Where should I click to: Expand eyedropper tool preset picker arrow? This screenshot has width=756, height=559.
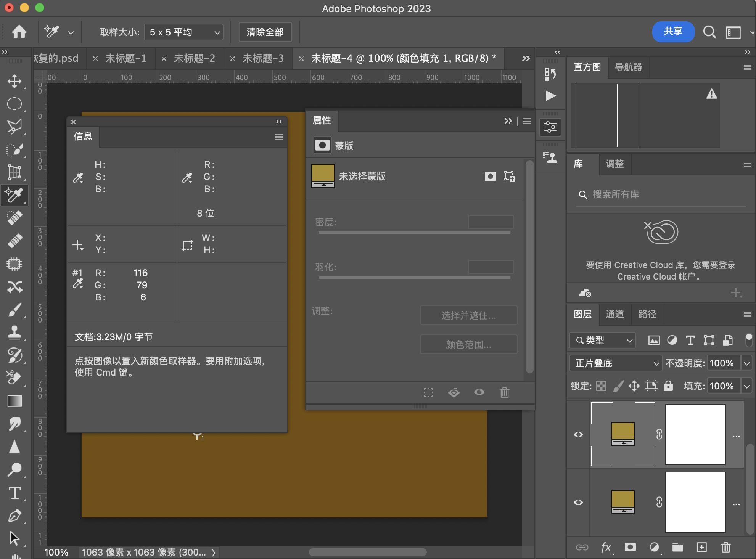click(71, 33)
